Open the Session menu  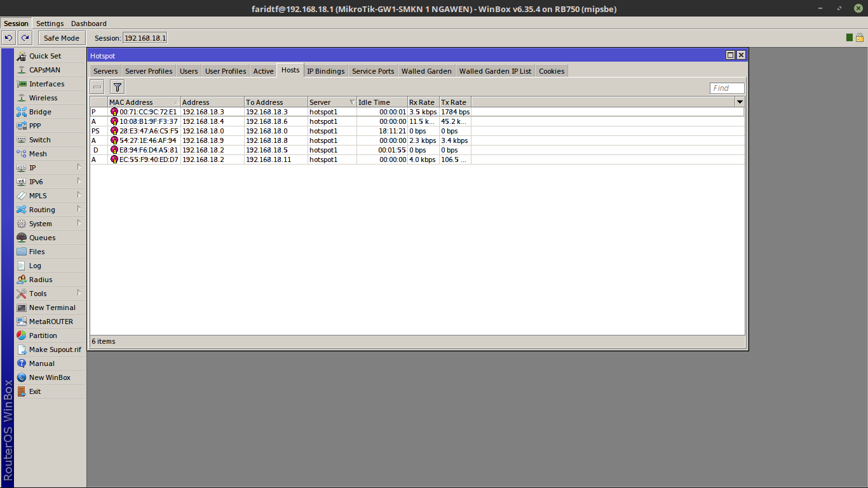[x=16, y=24]
